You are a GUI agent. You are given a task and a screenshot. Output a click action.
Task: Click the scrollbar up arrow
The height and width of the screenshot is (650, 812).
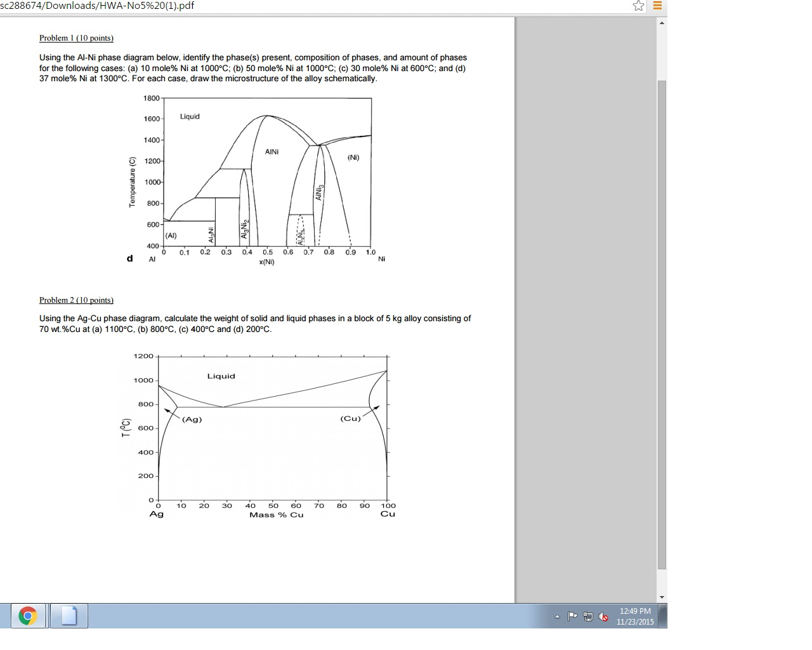click(x=662, y=23)
